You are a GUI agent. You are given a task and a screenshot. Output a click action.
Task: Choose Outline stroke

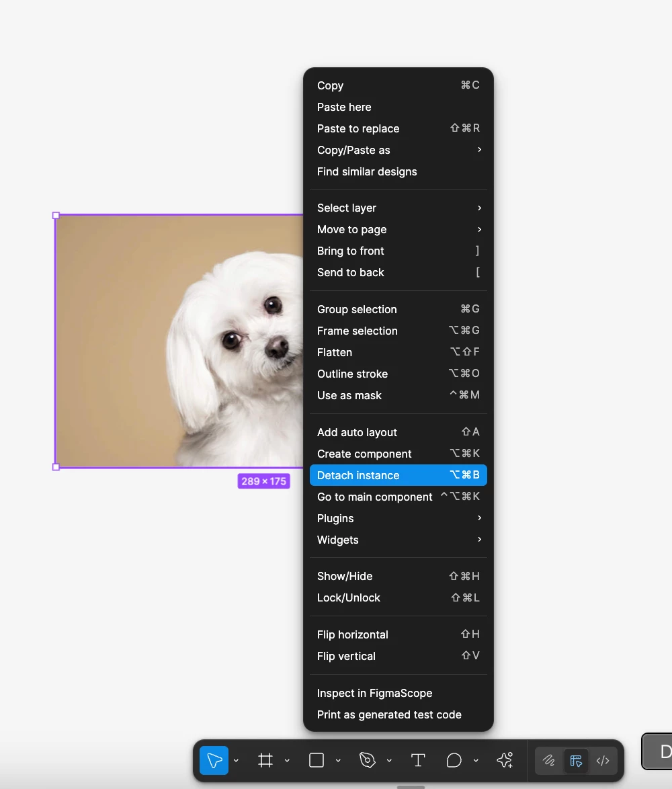(x=398, y=374)
